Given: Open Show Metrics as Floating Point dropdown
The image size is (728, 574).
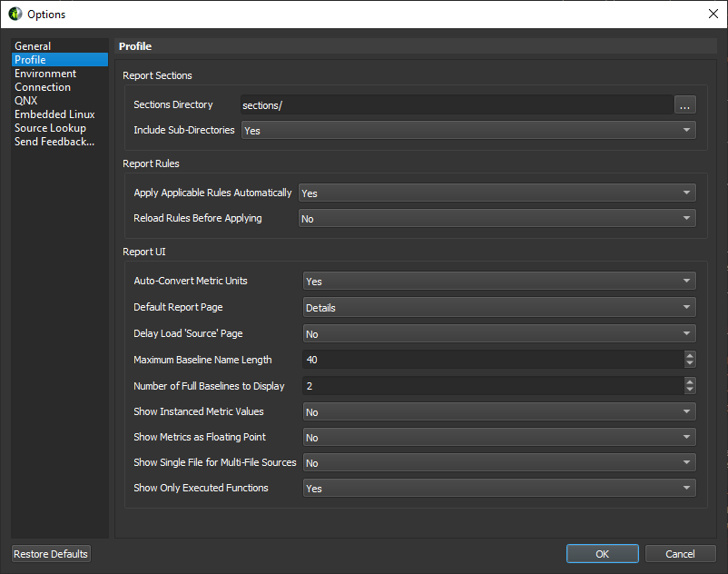Looking at the screenshot, I should click(498, 438).
